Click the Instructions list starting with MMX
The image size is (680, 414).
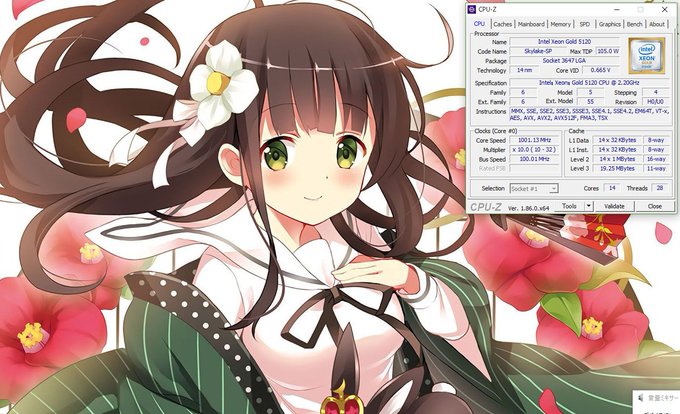point(589,114)
